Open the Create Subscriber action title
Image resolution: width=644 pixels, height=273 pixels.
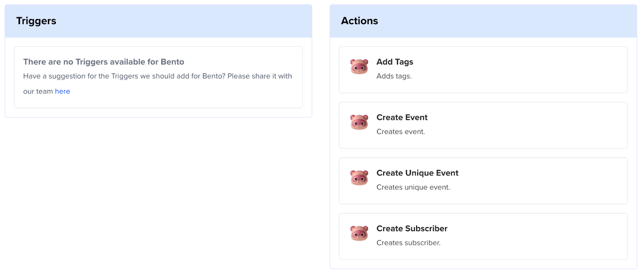click(x=412, y=228)
